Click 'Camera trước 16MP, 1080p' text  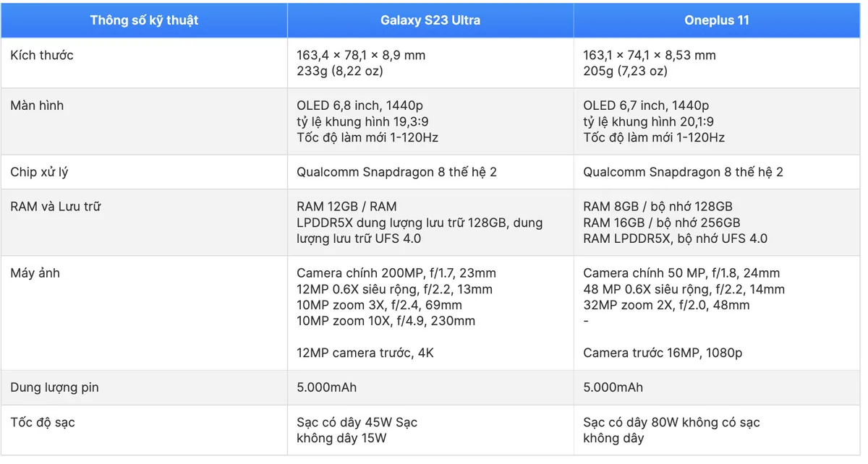(663, 353)
